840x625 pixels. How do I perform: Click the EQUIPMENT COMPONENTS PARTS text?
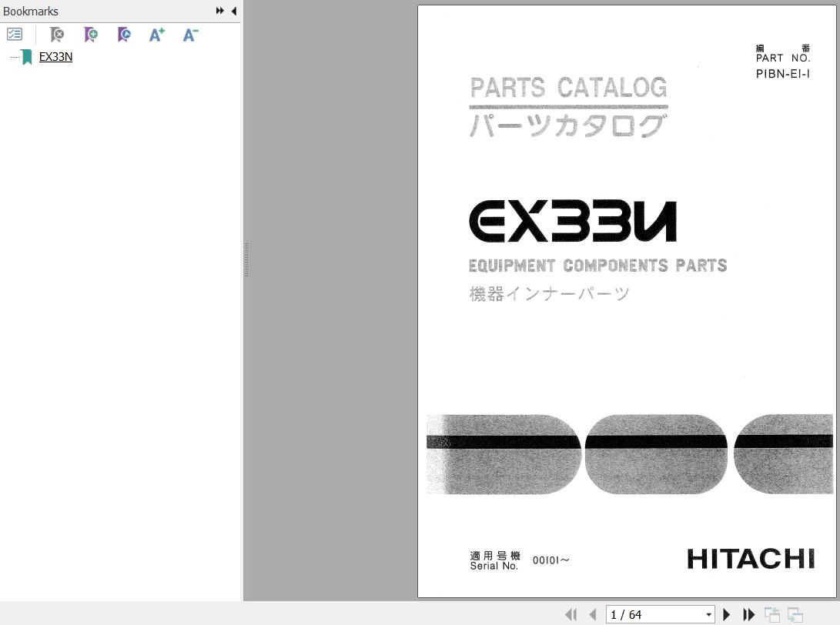pos(598,265)
